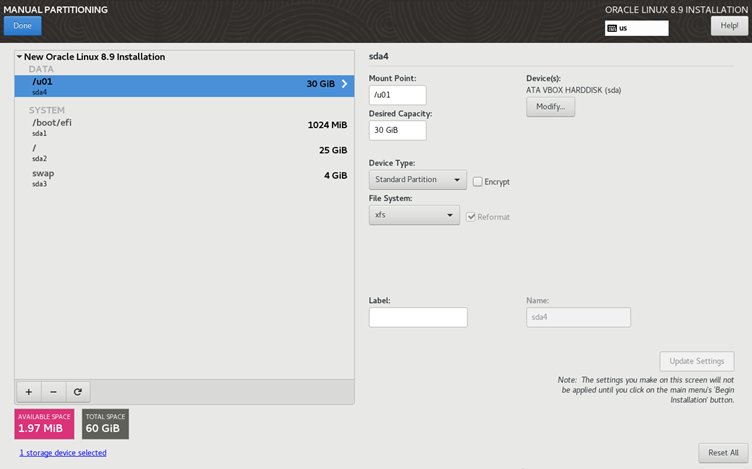This screenshot has width=752, height=469.
Task: Click the Mount Point text field
Action: click(x=397, y=95)
